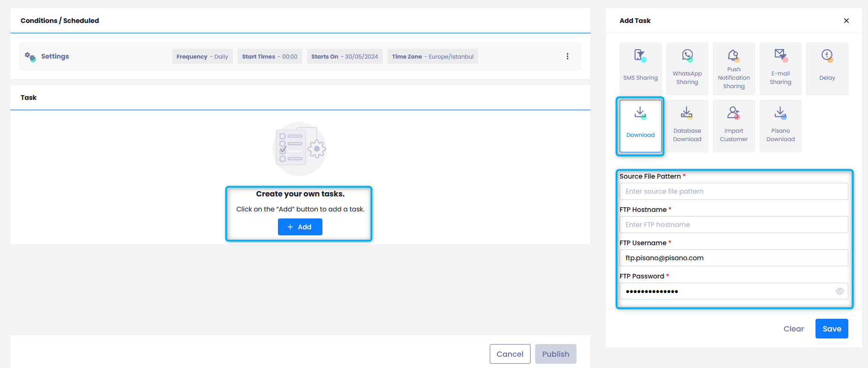
Task: Click the Source File Pattern field
Action: point(733,191)
